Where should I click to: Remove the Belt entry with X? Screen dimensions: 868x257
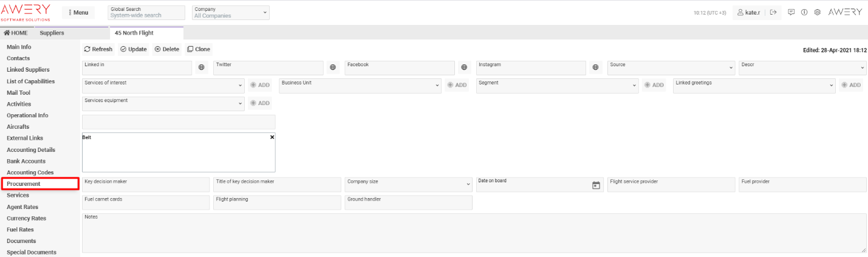(x=272, y=137)
